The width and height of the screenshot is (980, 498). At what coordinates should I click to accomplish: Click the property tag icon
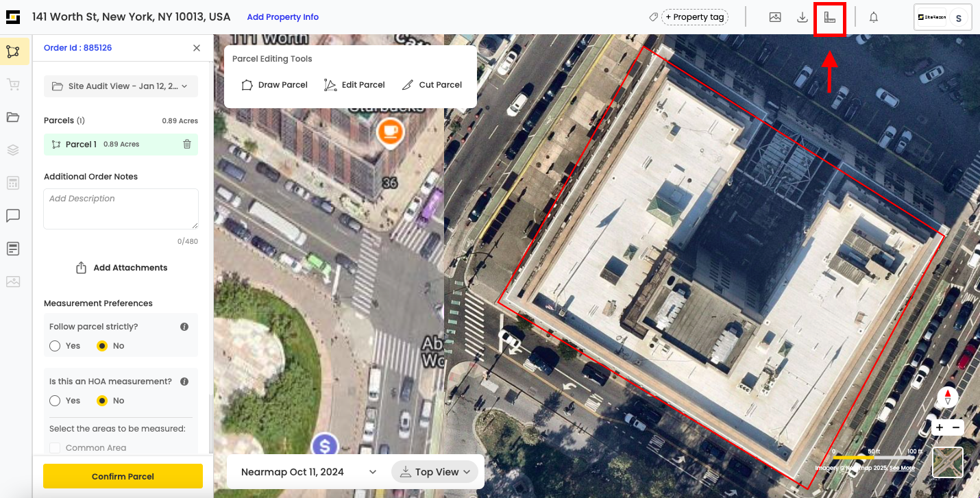[x=654, y=17]
